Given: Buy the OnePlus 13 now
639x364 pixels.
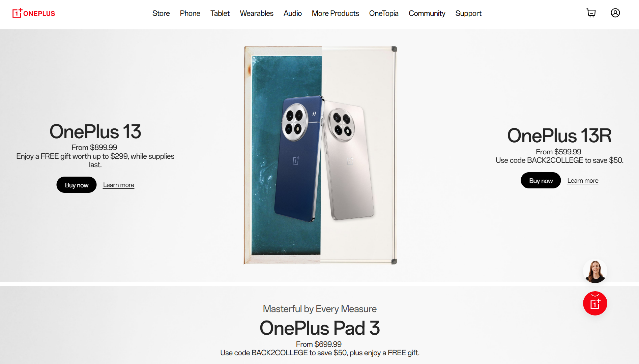Looking at the screenshot, I should click(x=77, y=185).
